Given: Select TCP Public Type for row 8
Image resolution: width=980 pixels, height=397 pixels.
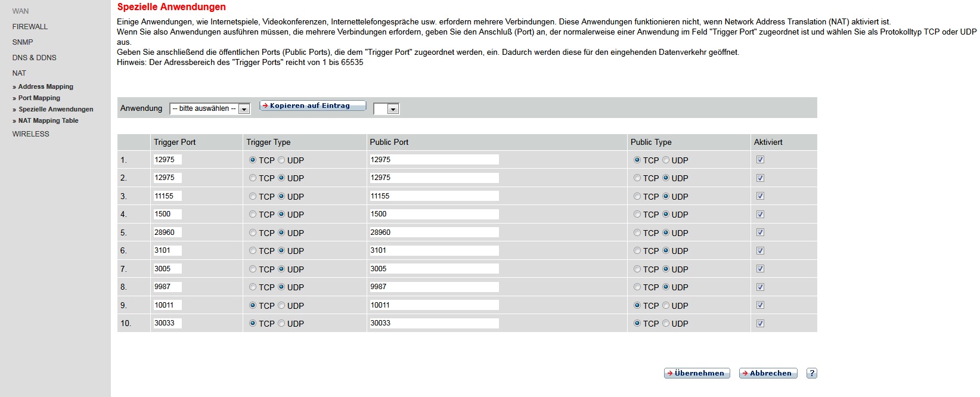Looking at the screenshot, I should (637, 287).
